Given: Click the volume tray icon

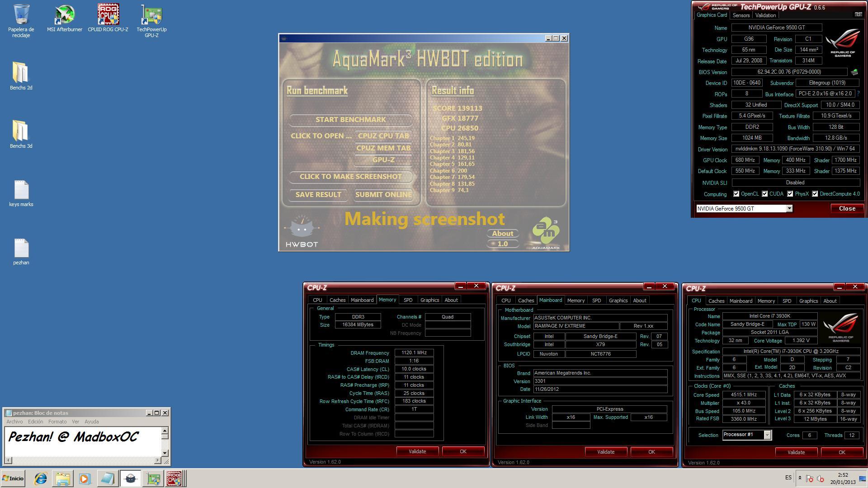Looking at the screenshot, I should (x=821, y=479).
